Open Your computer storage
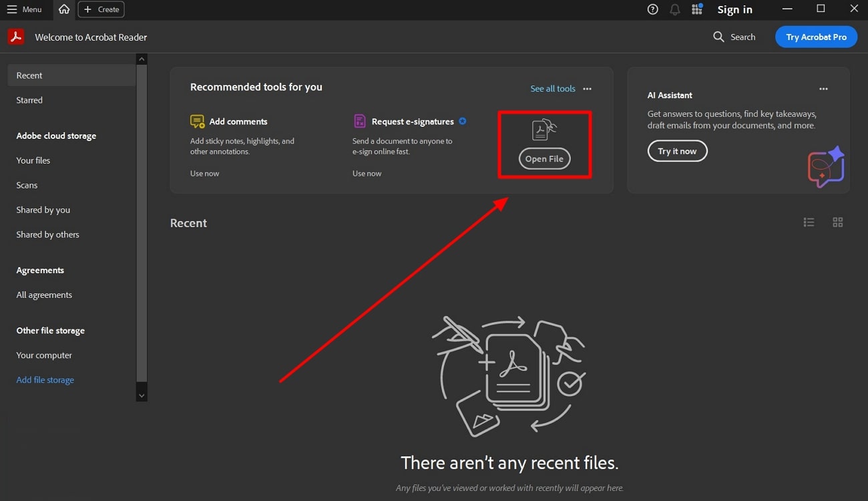The height and width of the screenshot is (501, 868). (44, 355)
